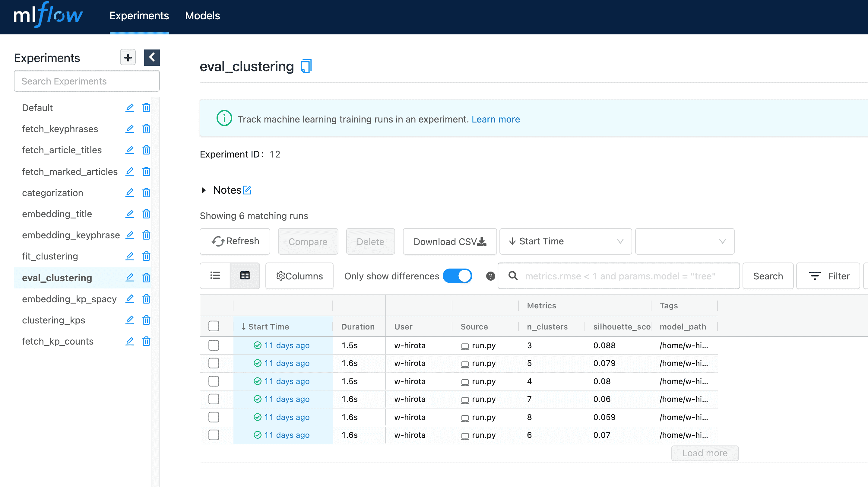Open the embedding_title experiment in the sidebar

click(57, 214)
